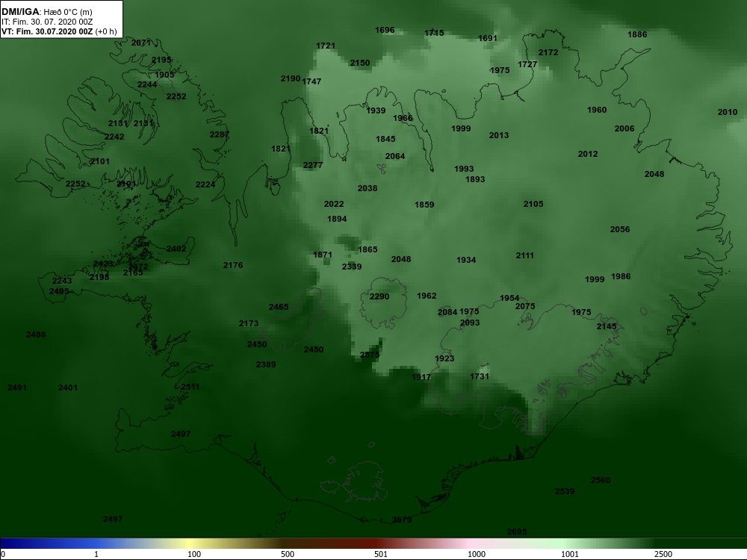Click the 2224 height label

tap(205, 184)
